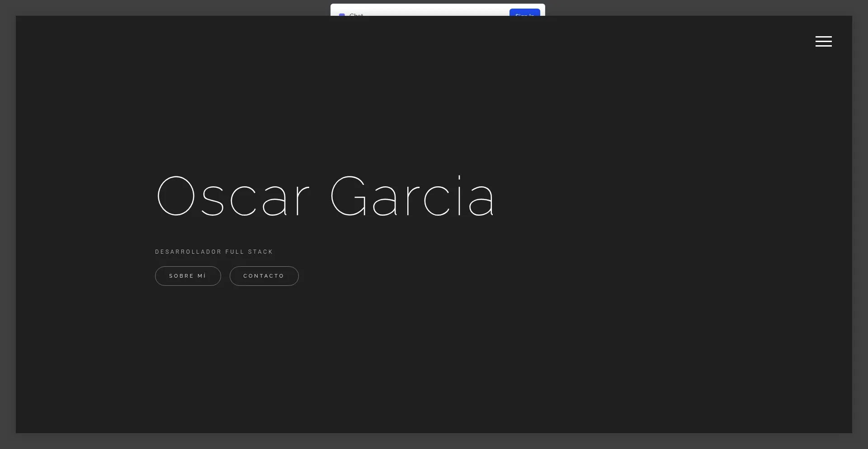Click the FULL STACK text
This screenshot has height=449, width=868.
(249, 252)
